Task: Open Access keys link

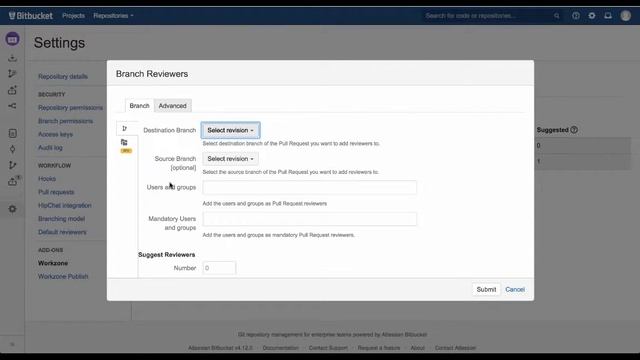Action: coord(55,134)
